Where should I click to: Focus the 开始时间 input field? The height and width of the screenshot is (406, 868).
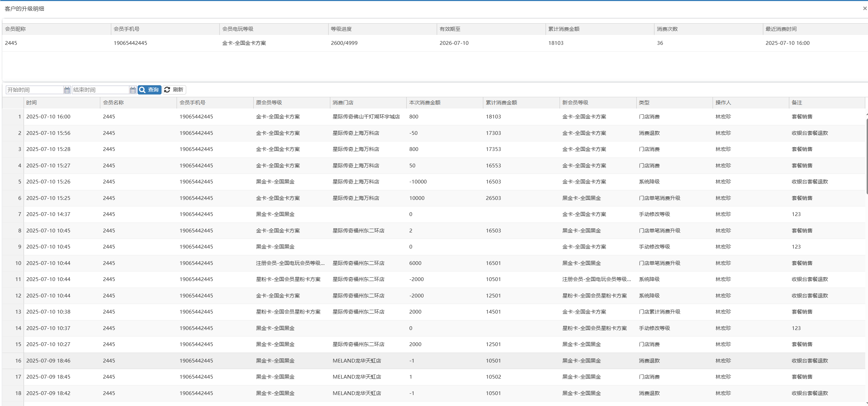(x=34, y=90)
